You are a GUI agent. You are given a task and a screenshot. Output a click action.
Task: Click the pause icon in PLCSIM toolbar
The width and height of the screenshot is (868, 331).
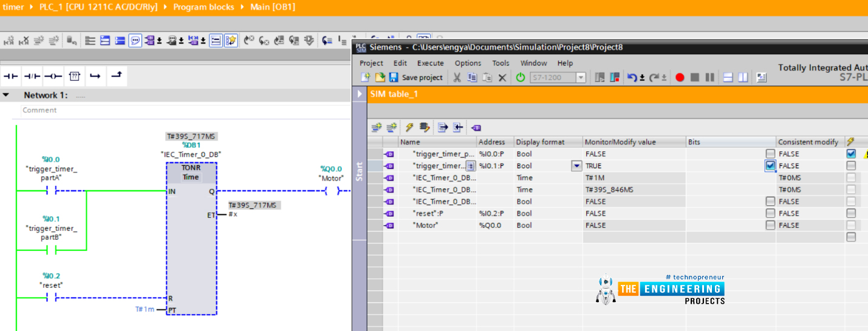click(709, 77)
